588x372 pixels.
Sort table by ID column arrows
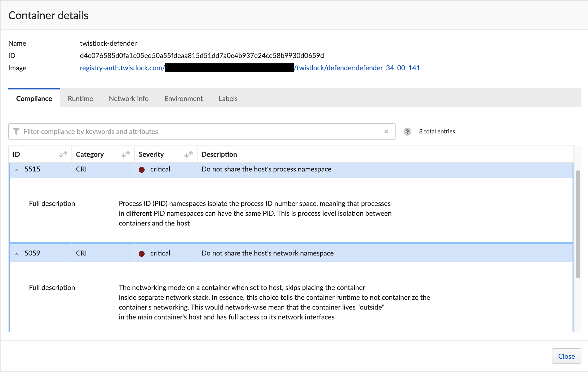coord(63,154)
